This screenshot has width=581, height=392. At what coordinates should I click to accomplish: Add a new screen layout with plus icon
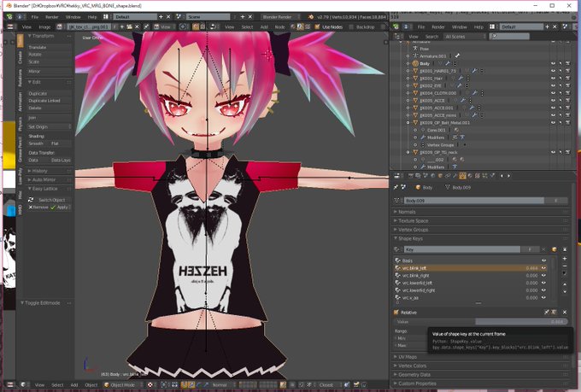click(161, 17)
